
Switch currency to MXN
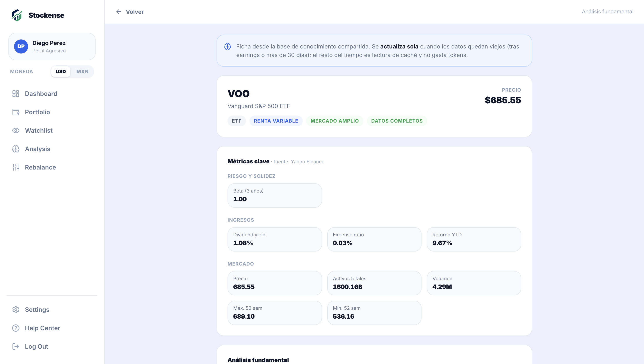click(x=82, y=71)
